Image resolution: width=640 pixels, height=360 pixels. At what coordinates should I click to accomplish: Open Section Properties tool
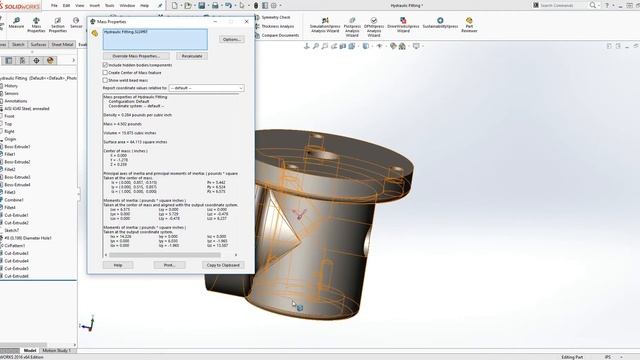58,24
